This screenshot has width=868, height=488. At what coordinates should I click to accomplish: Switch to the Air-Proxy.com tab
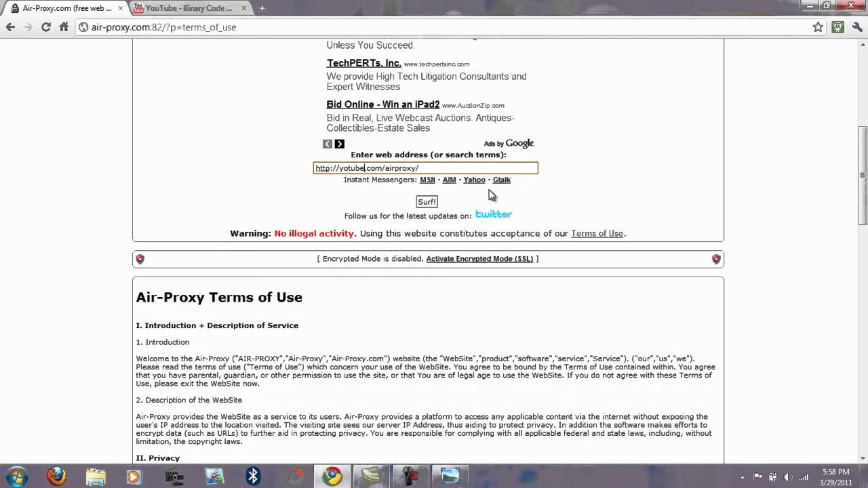coord(66,8)
